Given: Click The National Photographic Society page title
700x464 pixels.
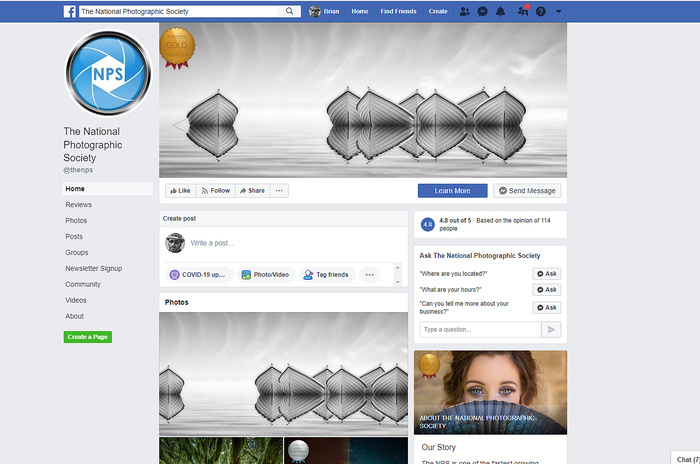Looking at the screenshot, I should (x=93, y=145).
